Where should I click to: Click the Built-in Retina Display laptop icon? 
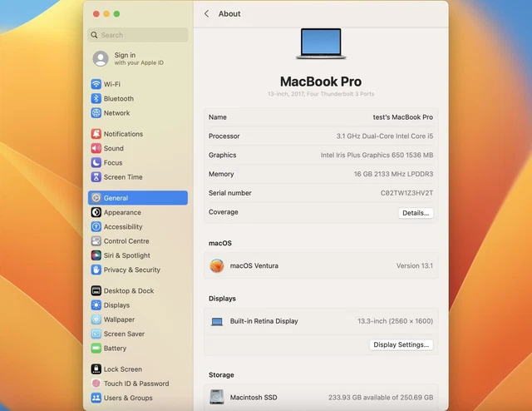[x=217, y=321]
